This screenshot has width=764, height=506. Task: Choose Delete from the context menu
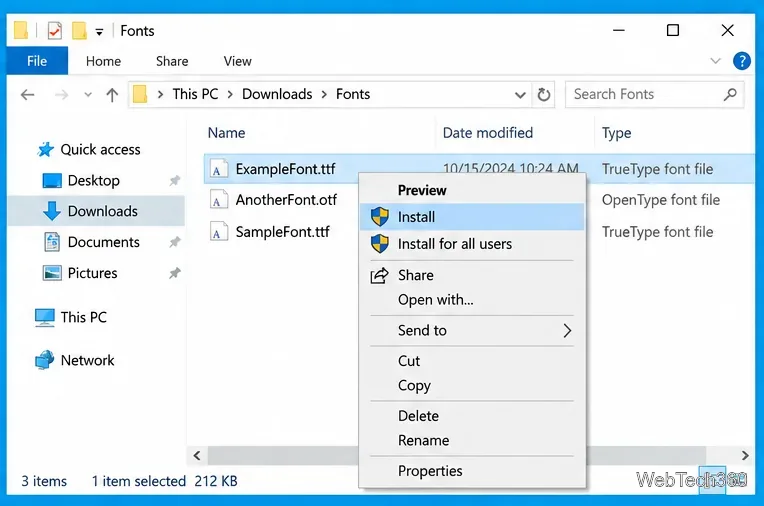[418, 416]
